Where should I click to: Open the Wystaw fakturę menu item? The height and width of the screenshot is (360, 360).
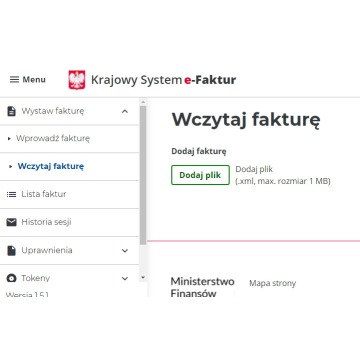click(x=69, y=111)
